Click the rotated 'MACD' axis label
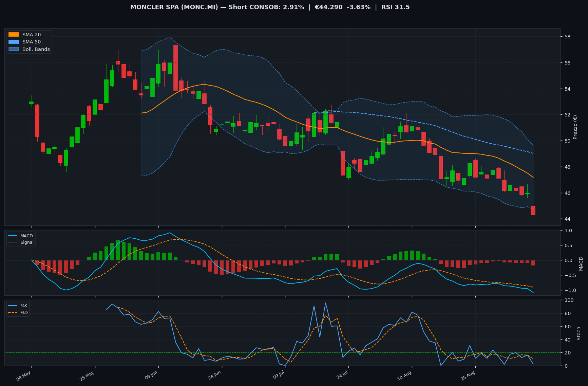Screen dimensions: 588x386 [581, 263]
